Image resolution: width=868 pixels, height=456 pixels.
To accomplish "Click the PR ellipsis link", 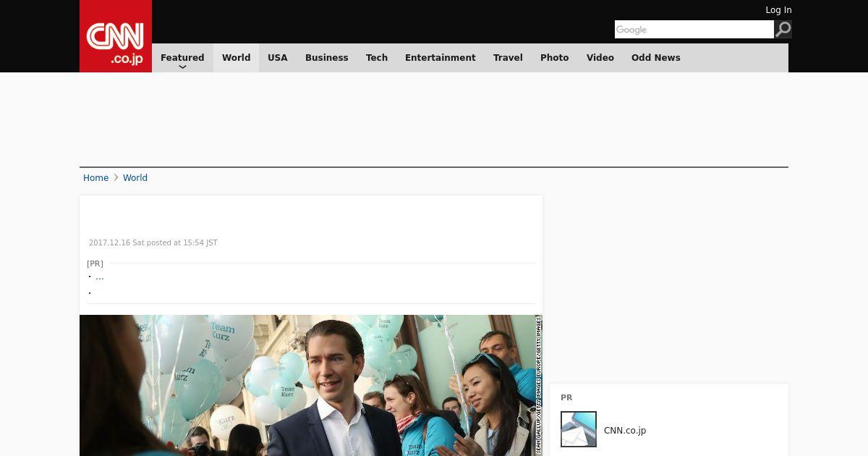I will click(x=100, y=276).
